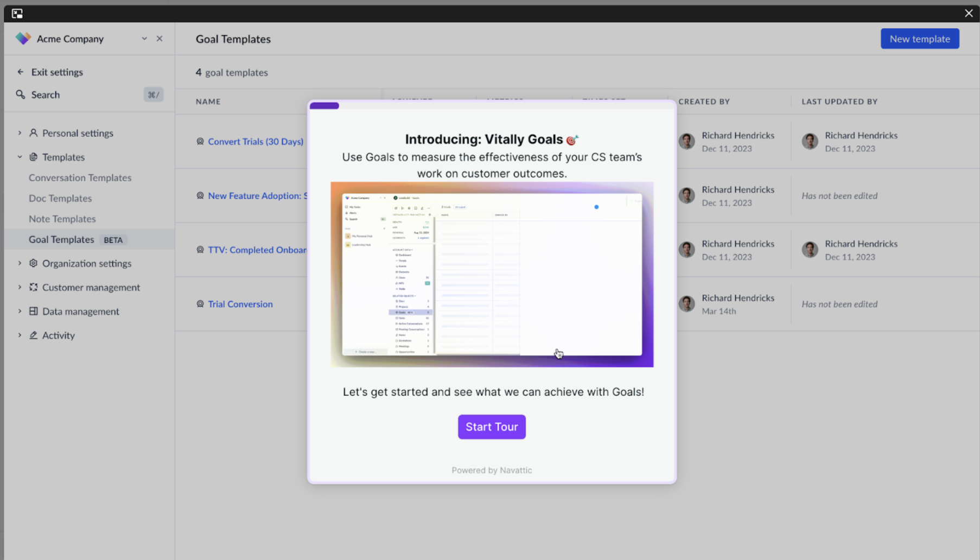The width and height of the screenshot is (980, 560).
Task: Click the tour progress bar indicator
Action: (324, 106)
